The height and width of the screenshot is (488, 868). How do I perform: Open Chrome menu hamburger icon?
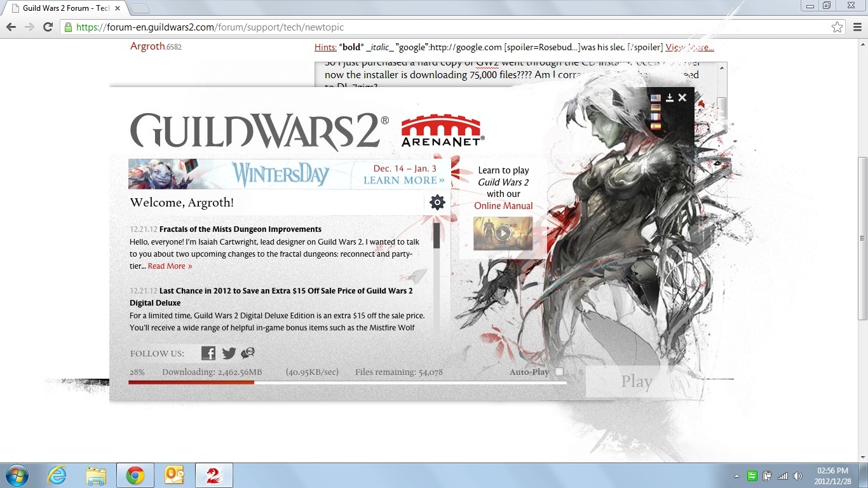click(856, 27)
